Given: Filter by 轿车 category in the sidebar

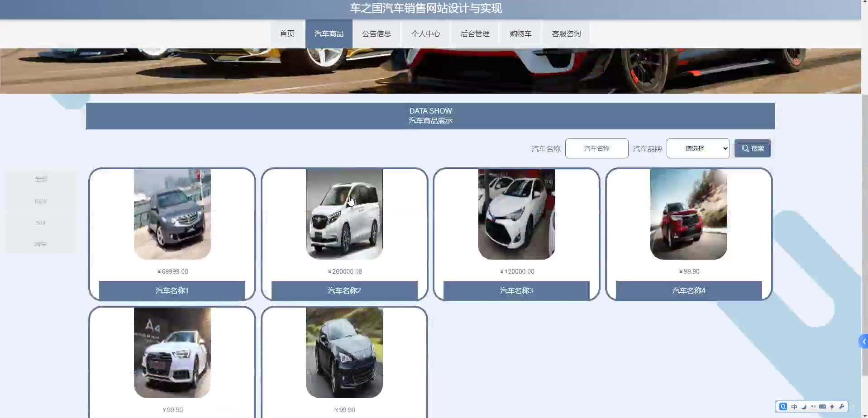Looking at the screenshot, I should (41, 244).
